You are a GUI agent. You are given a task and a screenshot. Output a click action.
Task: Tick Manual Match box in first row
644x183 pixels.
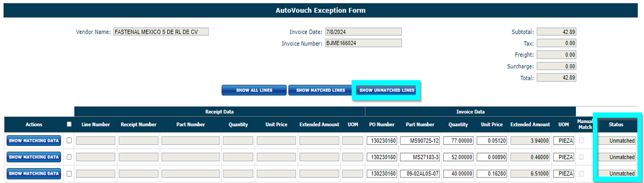click(x=581, y=141)
